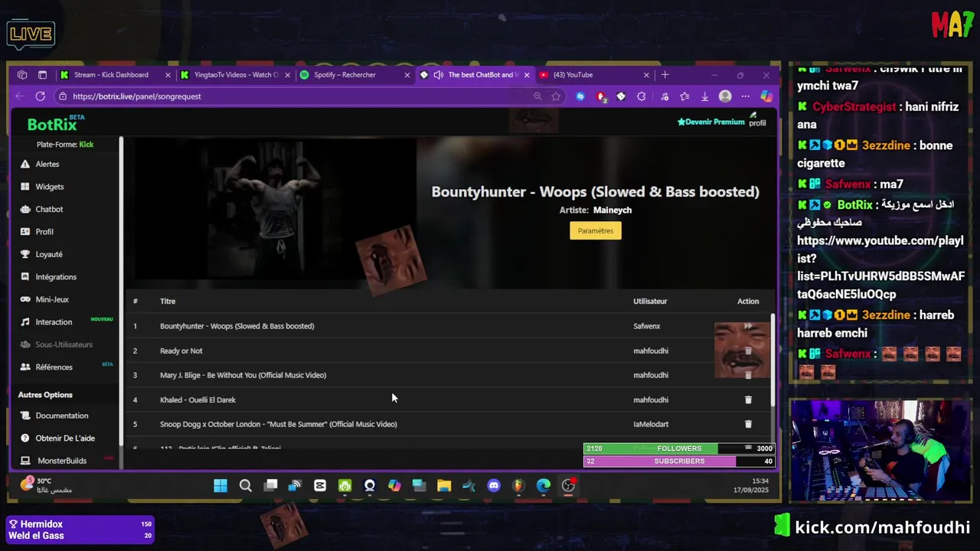Open the browser downloads icon
Image resolution: width=980 pixels, height=551 pixels.
point(704,96)
